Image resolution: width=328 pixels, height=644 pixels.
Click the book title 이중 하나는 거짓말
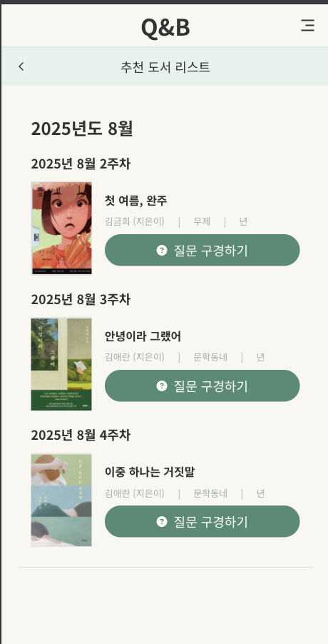coord(150,472)
